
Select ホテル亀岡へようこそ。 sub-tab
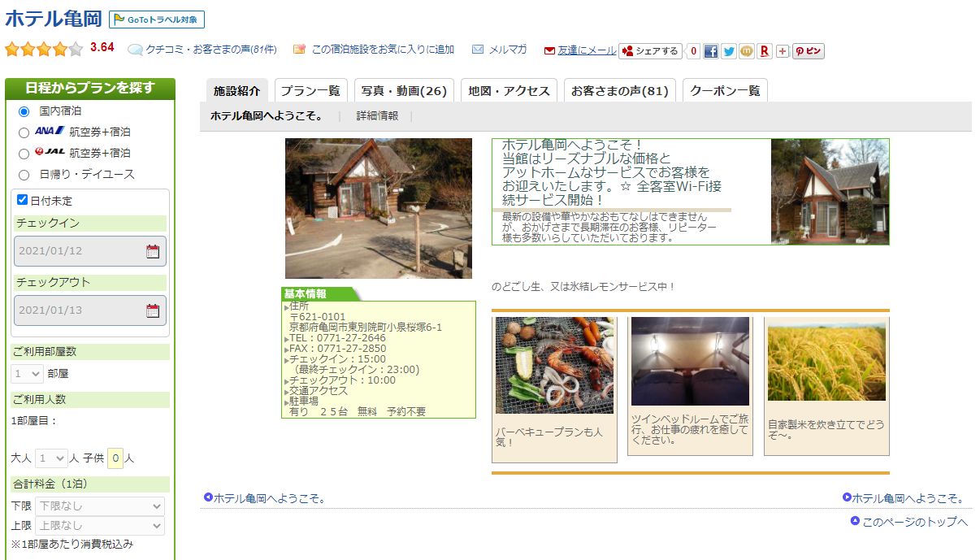pos(267,116)
